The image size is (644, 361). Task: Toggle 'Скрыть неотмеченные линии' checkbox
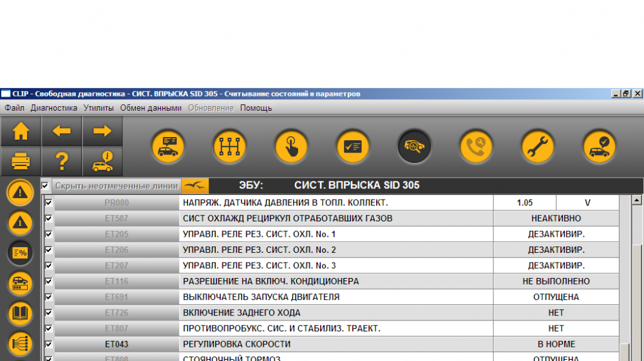point(45,186)
